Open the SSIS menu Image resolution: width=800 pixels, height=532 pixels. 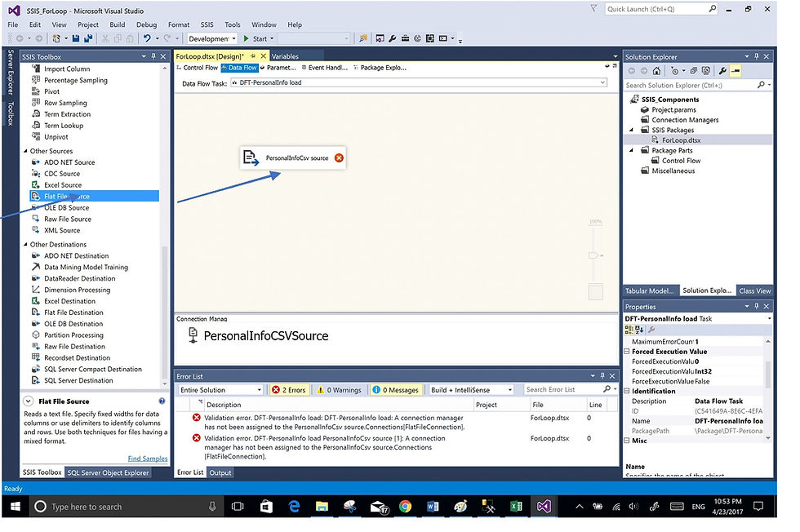(207, 24)
